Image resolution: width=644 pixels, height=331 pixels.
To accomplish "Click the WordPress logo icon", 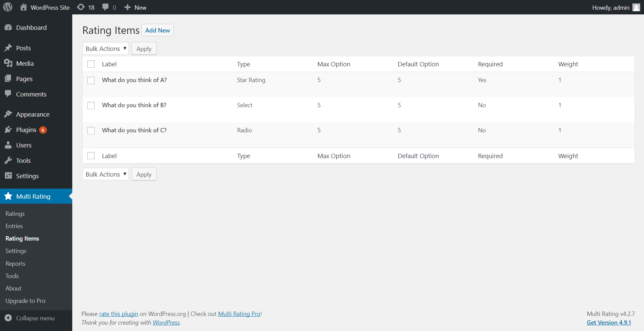I will click(8, 7).
